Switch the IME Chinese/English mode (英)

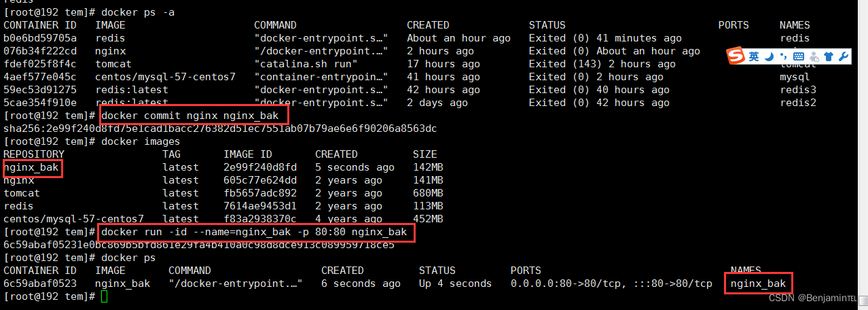754,57
